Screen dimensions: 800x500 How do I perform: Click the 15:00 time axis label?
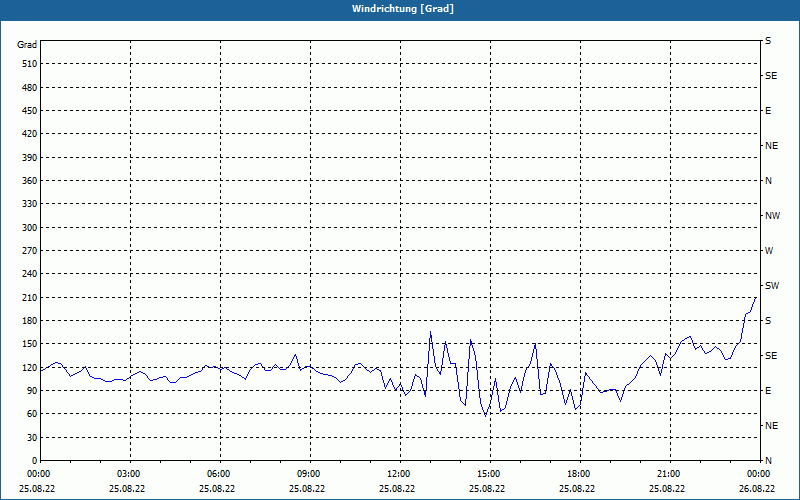point(490,473)
